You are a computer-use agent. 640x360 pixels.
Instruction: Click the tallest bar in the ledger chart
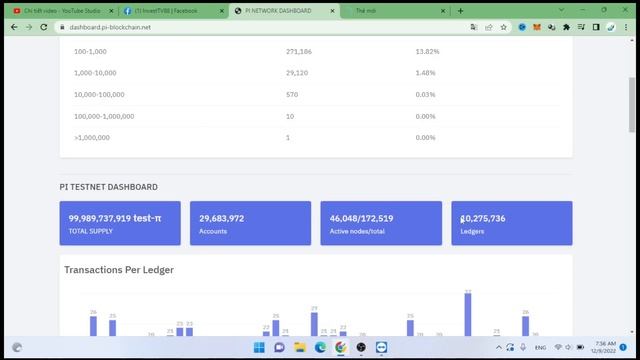pyautogui.click(x=468, y=315)
